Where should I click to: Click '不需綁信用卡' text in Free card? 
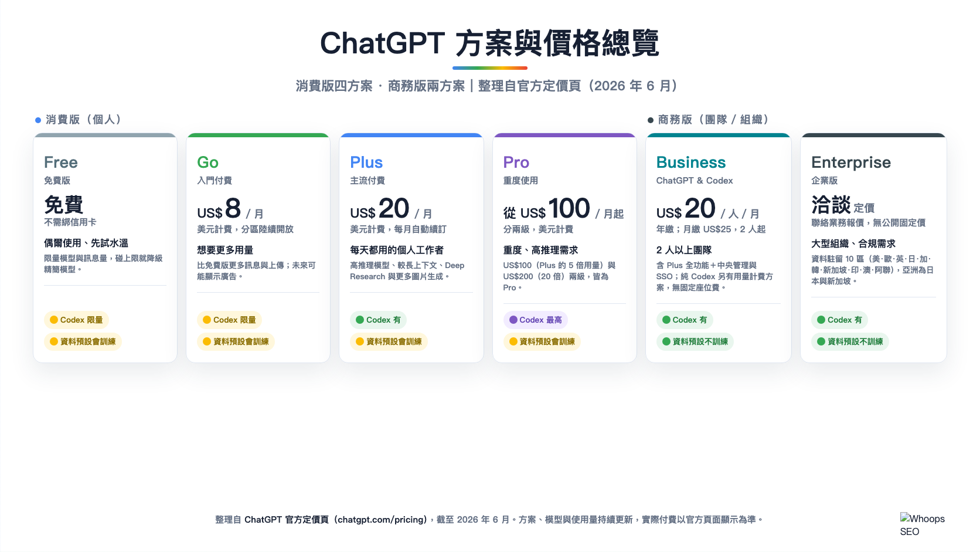coord(70,222)
